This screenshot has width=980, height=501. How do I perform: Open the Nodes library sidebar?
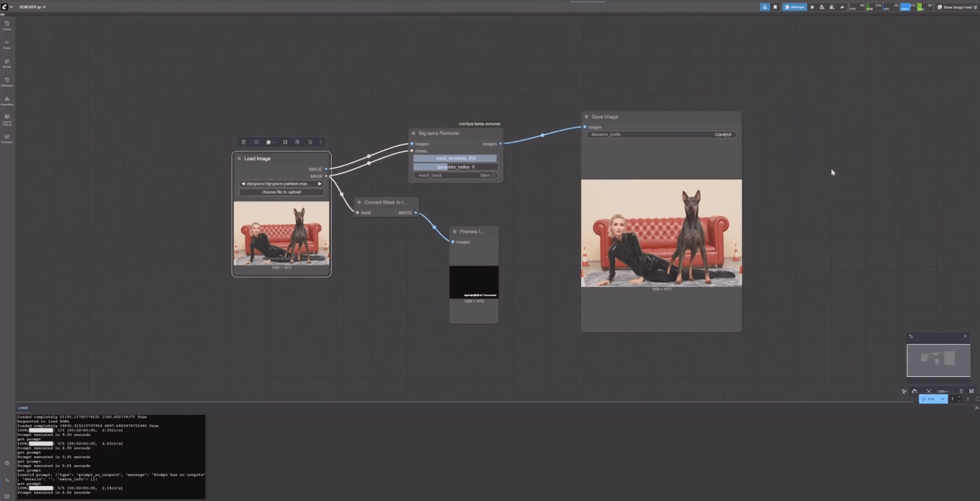(7, 44)
